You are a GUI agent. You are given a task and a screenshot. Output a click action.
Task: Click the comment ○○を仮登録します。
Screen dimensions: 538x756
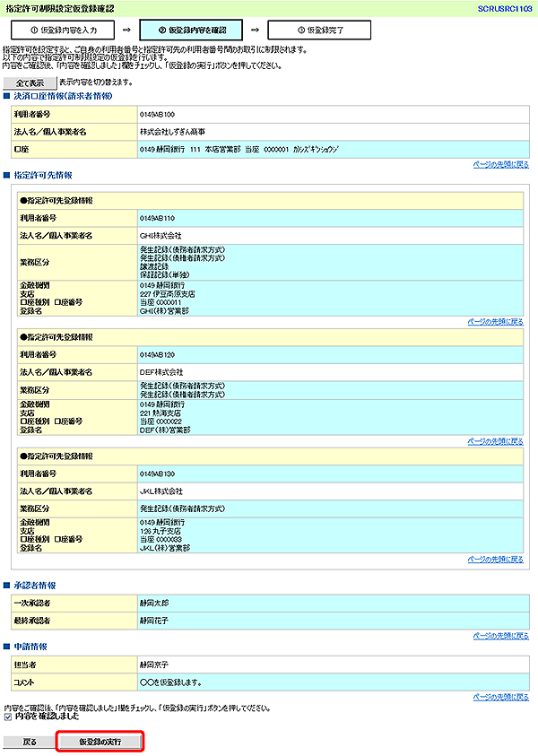click(170, 682)
